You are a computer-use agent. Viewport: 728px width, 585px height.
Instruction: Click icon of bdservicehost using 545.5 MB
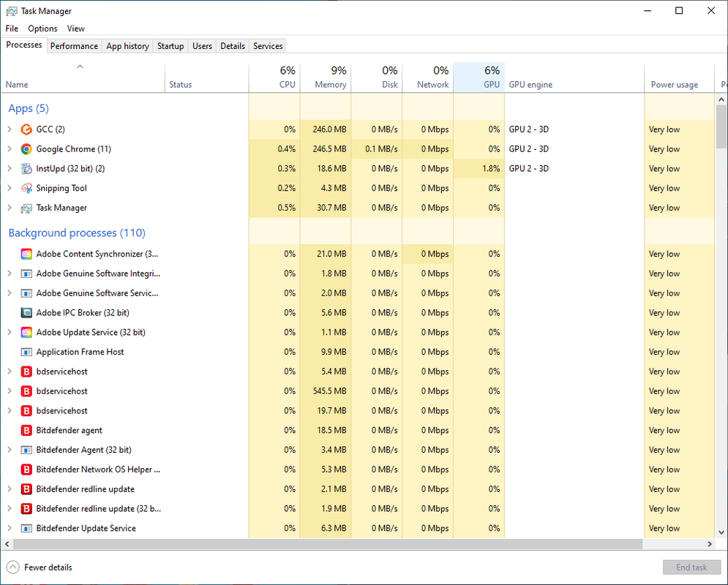[26, 391]
